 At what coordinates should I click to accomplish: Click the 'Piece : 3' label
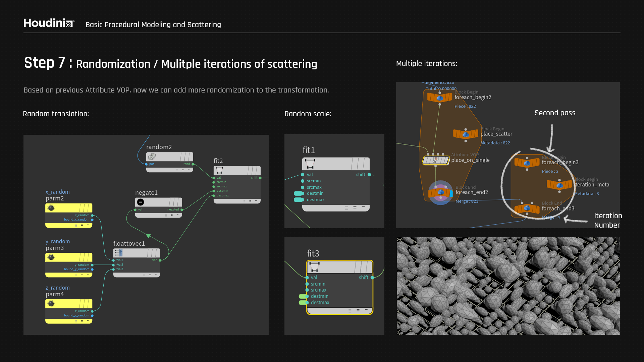pyautogui.click(x=550, y=171)
